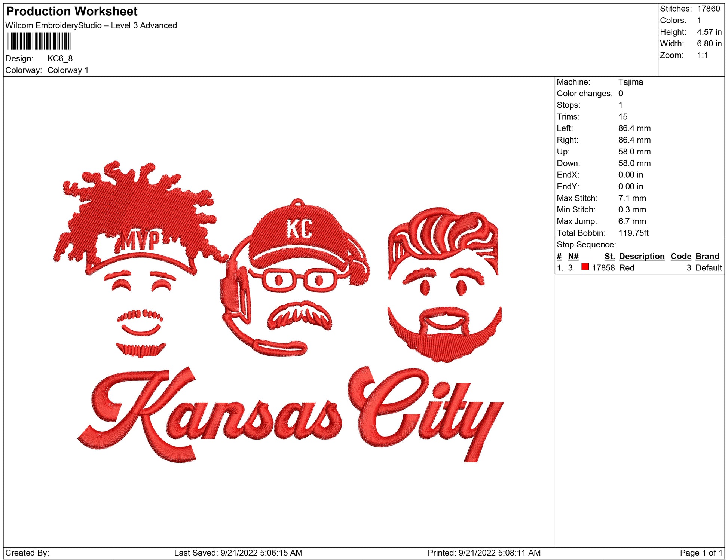Click the Last Saved timestamp
The width and height of the screenshot is (728, 560).
point(238,553)
